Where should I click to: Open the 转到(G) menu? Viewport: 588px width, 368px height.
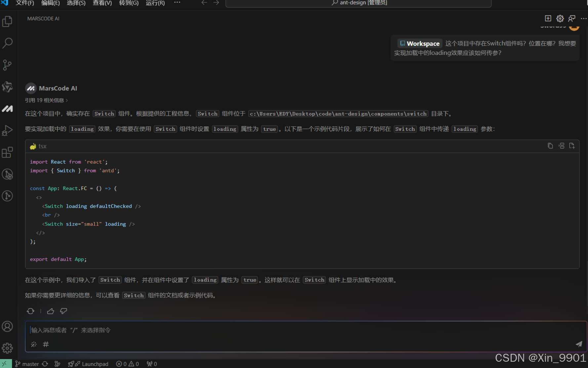click(x=129, y=3)
